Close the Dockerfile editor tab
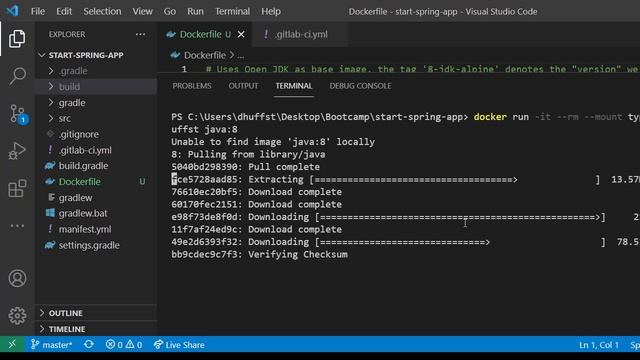The width and height of the screenshot is (640, 360). (x=241, y=34)
